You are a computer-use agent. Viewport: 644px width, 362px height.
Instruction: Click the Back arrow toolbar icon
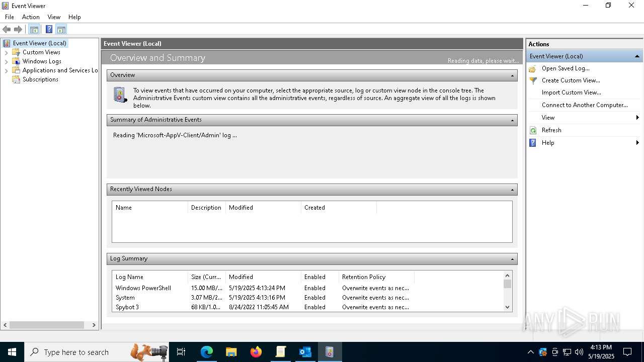pos(7,29)
